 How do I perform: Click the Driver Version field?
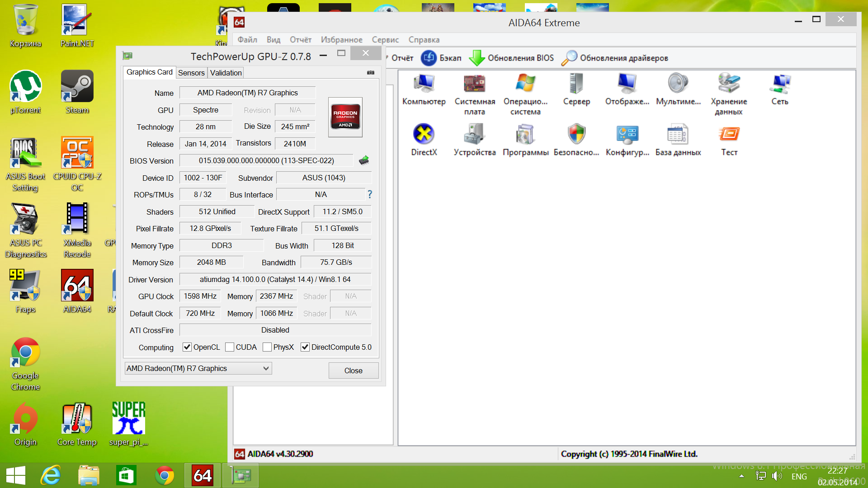pyautogui.click(x=275, y=279)
